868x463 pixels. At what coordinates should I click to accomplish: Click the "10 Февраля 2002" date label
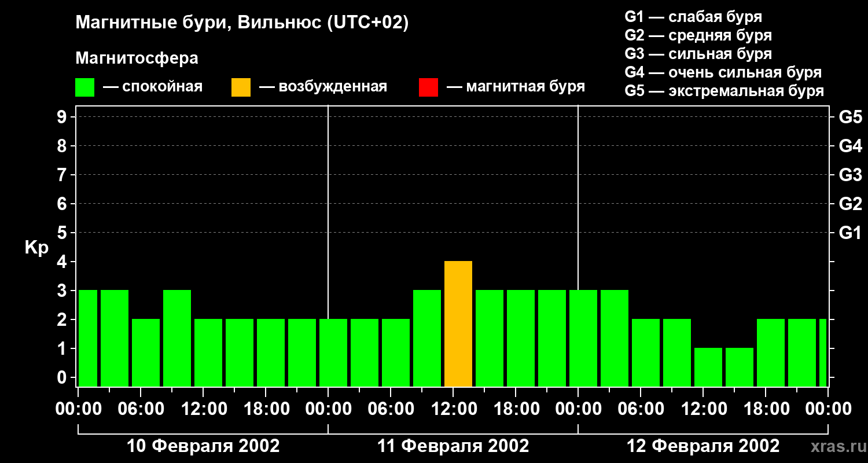point(203,446)
